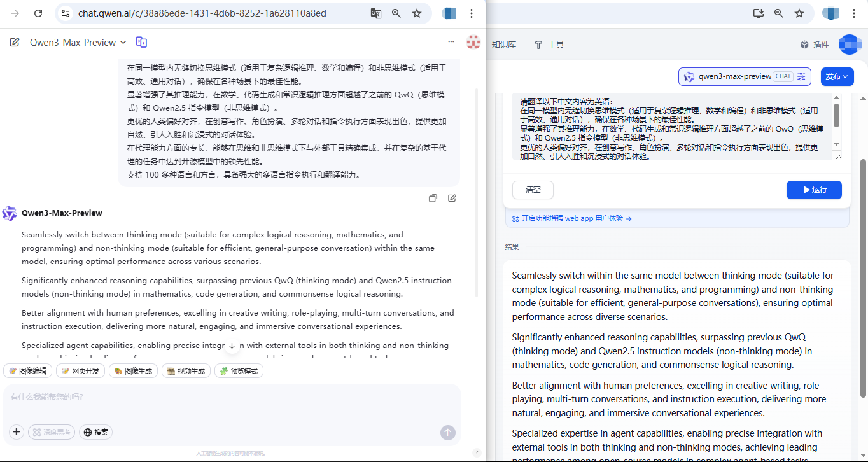
Task: Click the translate page icon in left browser
Action: click(x=376, y=13)
